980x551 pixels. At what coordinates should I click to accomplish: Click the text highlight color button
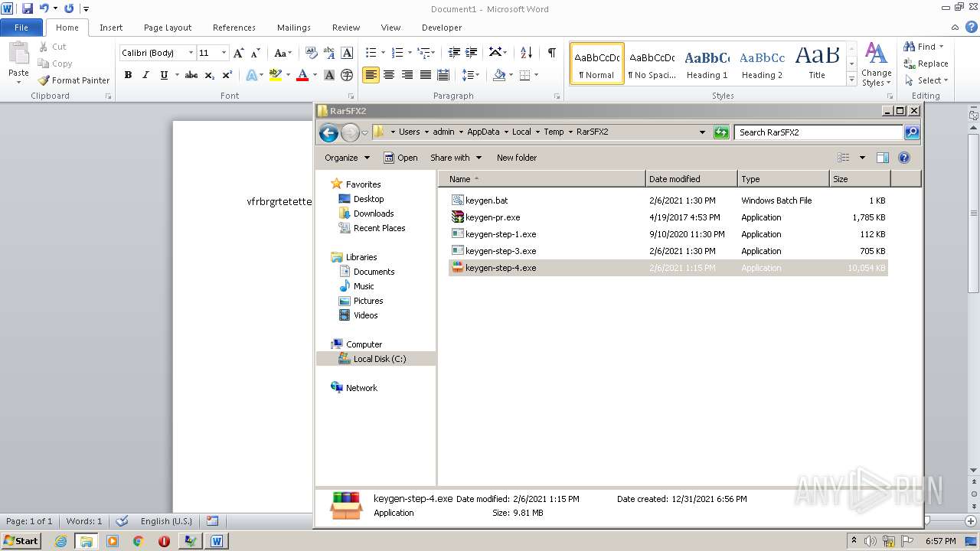click(276, 75)
